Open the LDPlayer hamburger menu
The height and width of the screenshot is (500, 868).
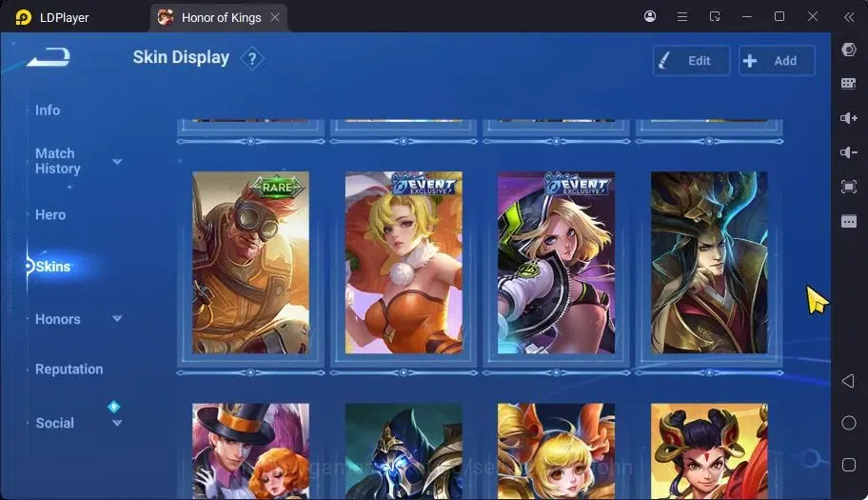682,16
